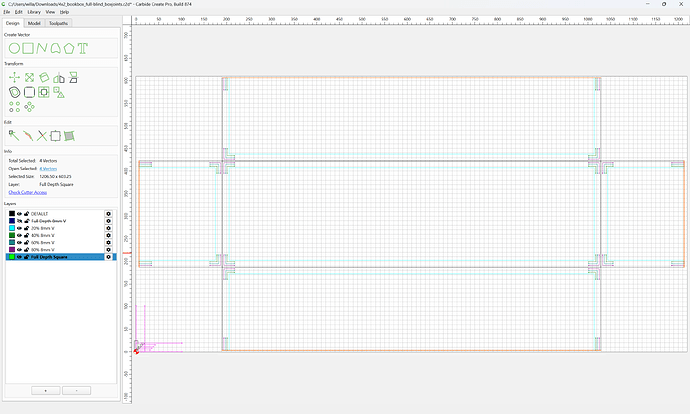The width and height of the screenshot is (690, 414).
Task: Remove layer with the minus button
Action: [x=77, y=391]
